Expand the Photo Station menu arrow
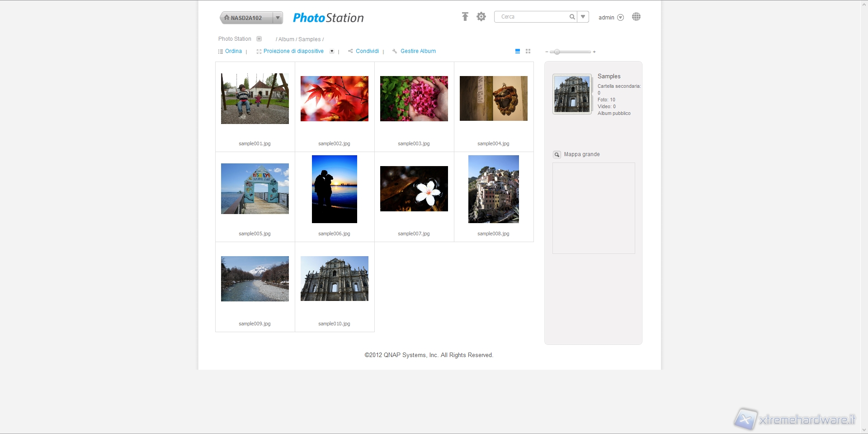 (259, 39)
